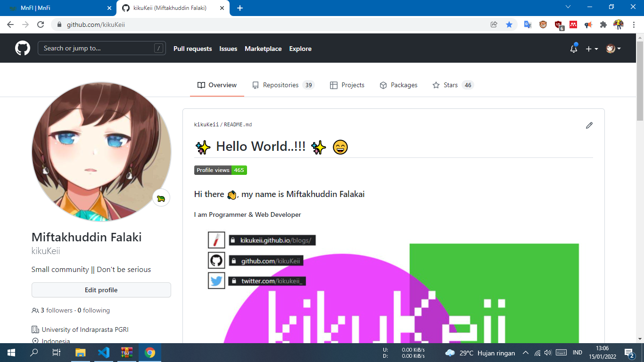The height and width of the screenshot is (362, 644).
Task: Expand the plus create-new dropdown
Action: click(x=592, y=49)
